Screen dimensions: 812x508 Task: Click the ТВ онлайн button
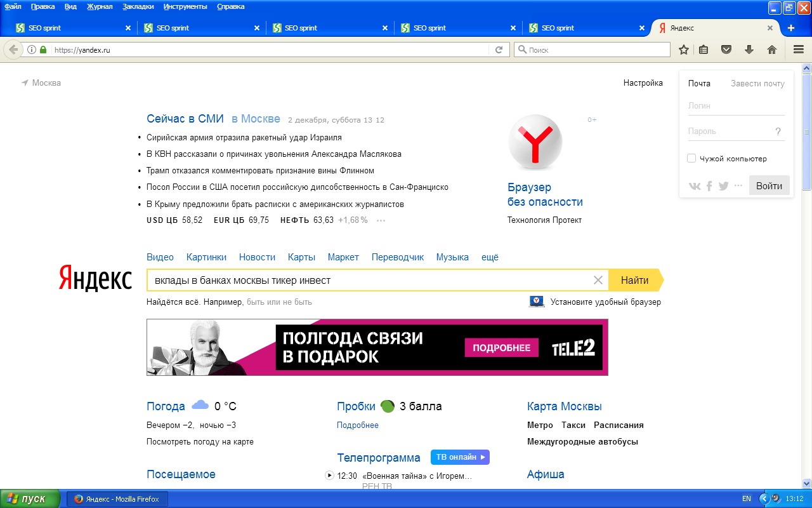pos(460,457)
